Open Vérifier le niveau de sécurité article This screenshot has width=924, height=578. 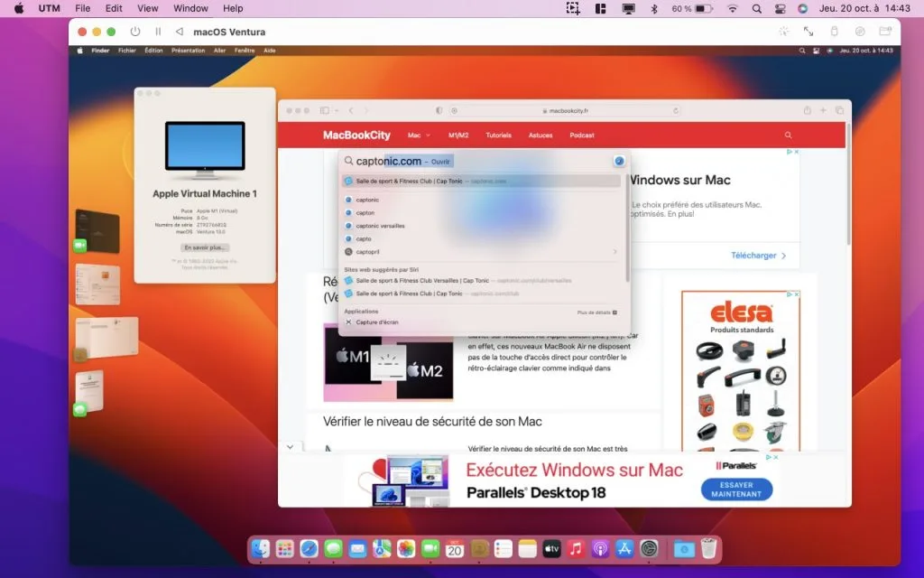[x=432, y=422]
